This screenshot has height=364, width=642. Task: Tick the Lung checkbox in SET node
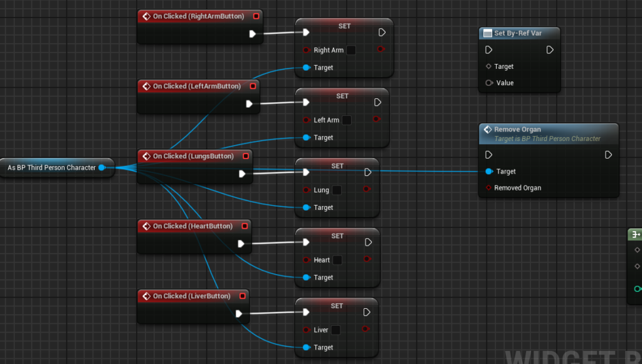(337, 190)
